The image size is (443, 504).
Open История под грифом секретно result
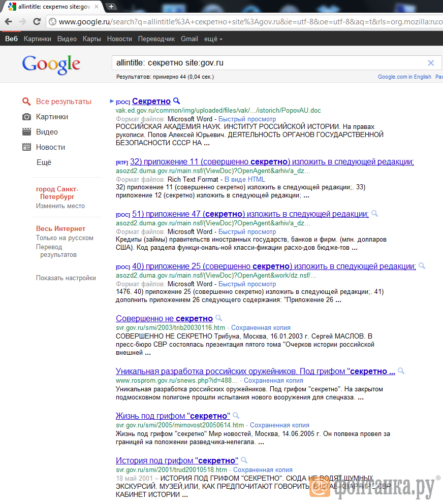177,460
